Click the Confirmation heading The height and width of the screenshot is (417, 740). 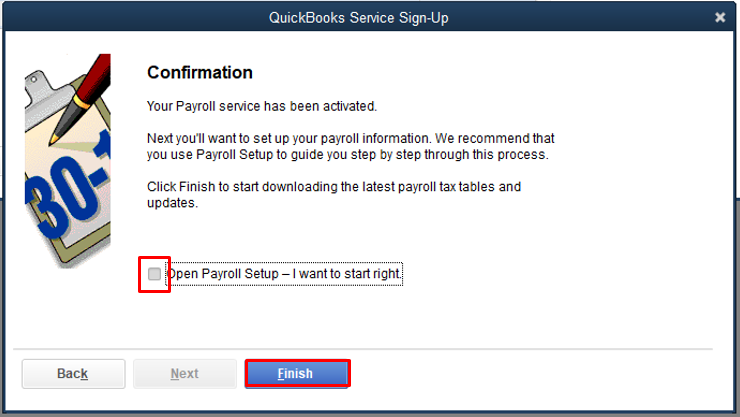(200, 73)
